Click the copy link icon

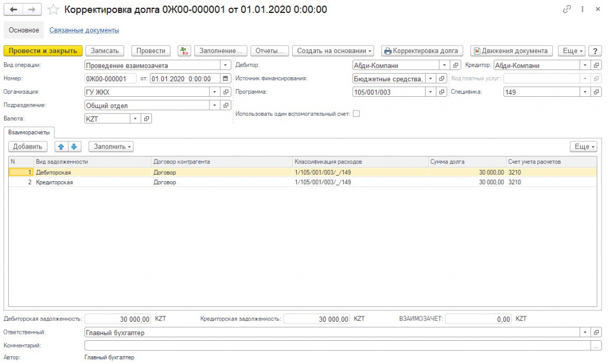point(567,10)
